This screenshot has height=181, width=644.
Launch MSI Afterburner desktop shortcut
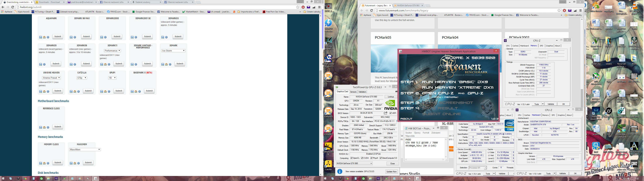[596, 78]
